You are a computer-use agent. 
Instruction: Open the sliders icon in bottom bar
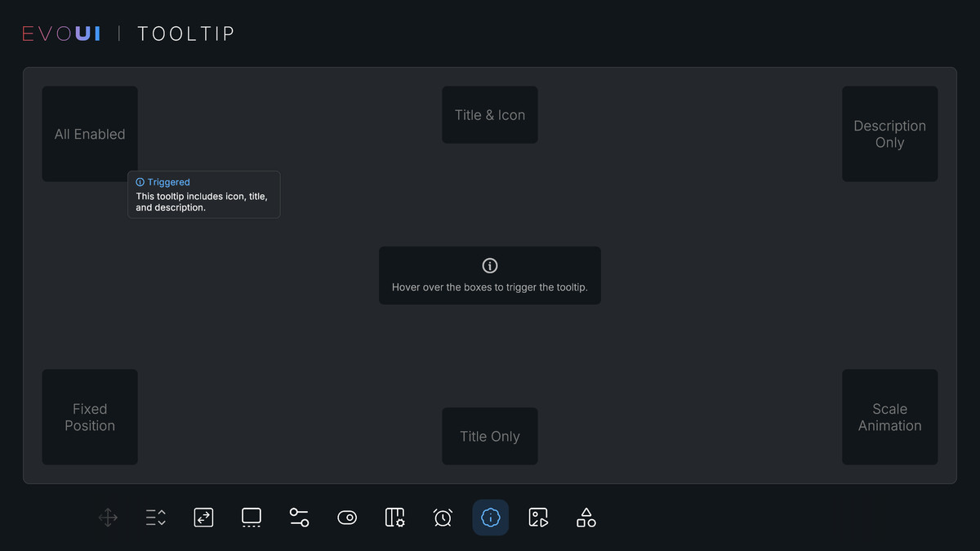pos(299,518)
